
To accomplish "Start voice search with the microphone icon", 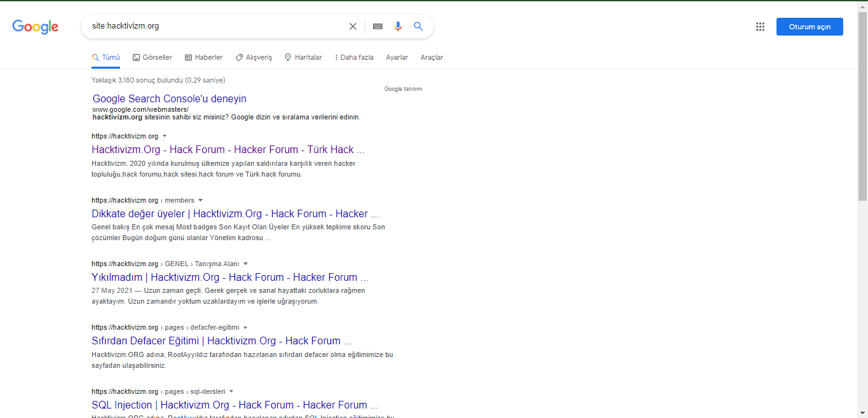I will pyautogui.click(x=398, y=26).
